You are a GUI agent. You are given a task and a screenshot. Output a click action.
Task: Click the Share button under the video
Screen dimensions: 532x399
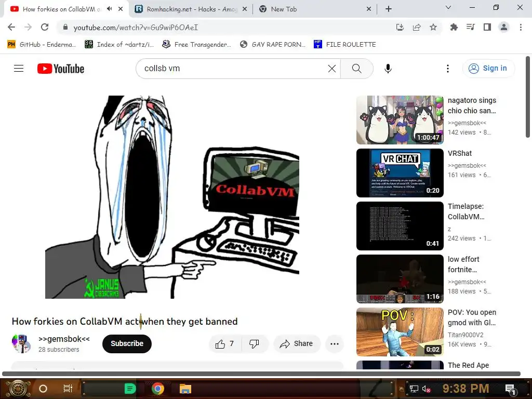[297, 344]
